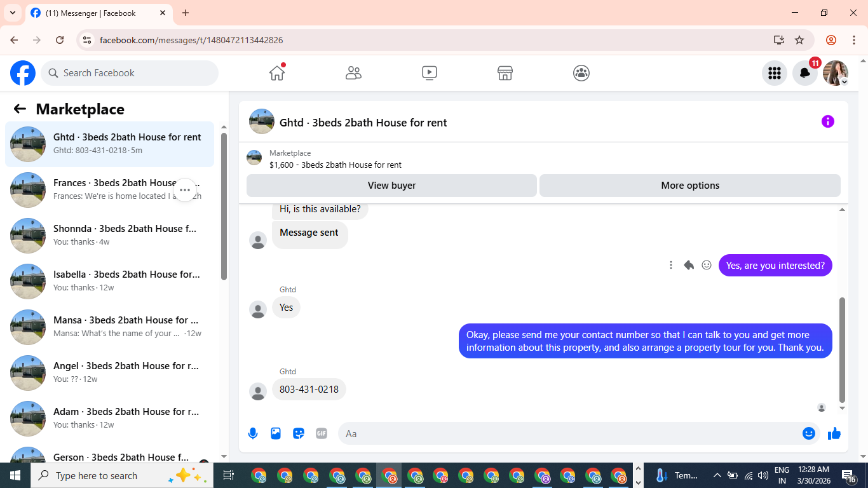Open conversation information purple icon
Viewport: 868px width, 488px height.
[828, 121]
